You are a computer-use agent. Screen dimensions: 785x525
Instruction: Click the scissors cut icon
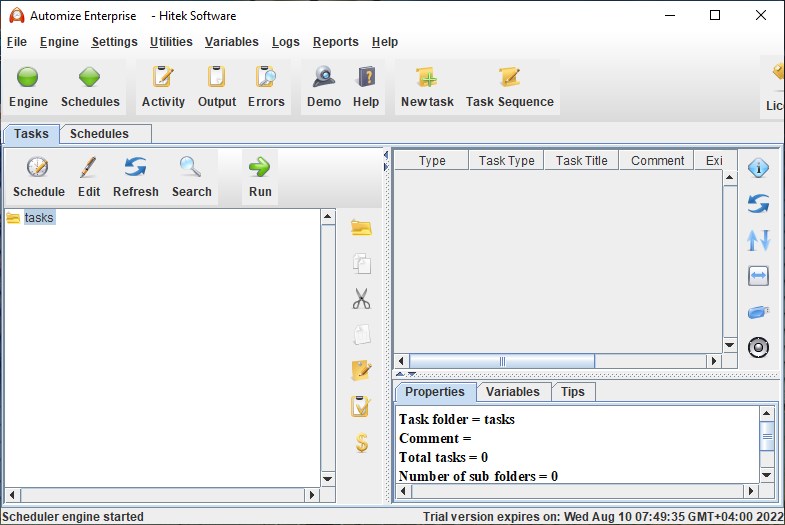361,298
